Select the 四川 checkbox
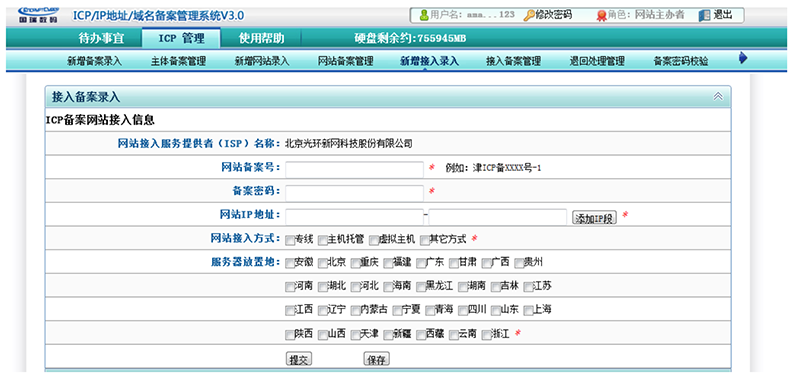The image size is (800, 379). (x=462, y=310)
